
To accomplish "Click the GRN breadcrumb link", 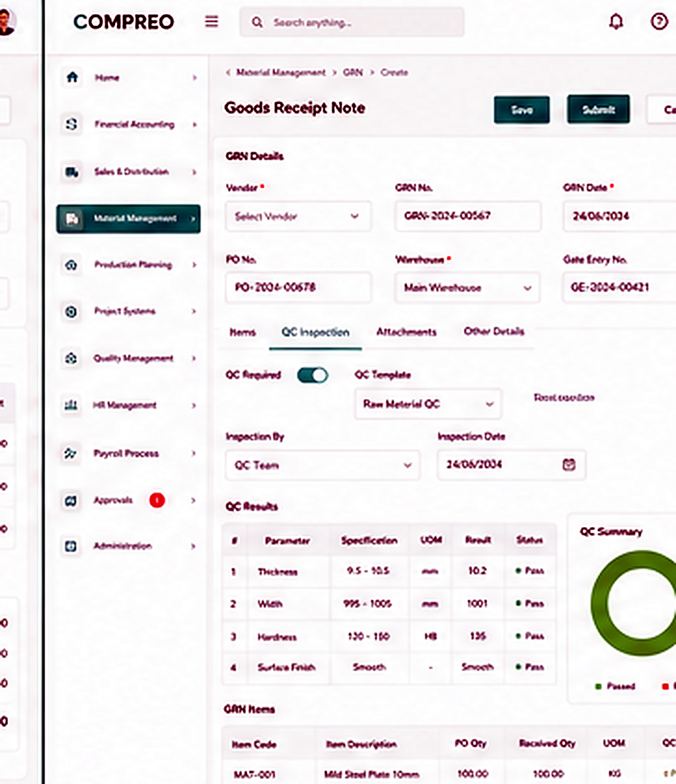I will (353, 72).
